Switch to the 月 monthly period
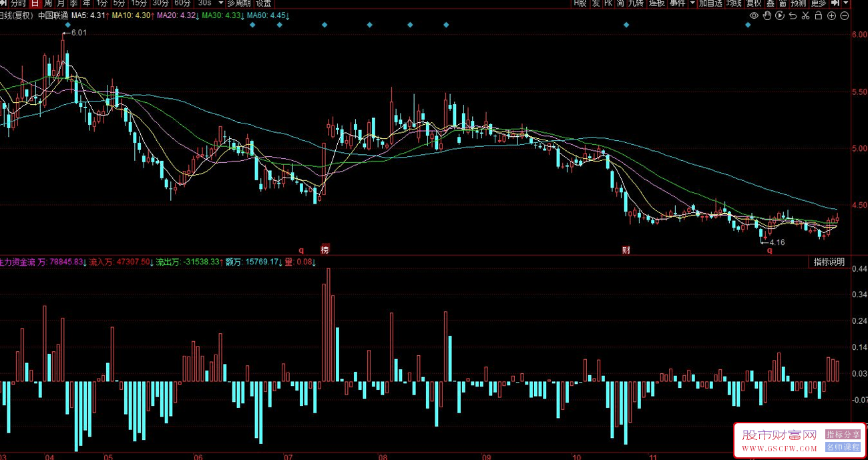The image size is (868, 460). click(61, 3)
